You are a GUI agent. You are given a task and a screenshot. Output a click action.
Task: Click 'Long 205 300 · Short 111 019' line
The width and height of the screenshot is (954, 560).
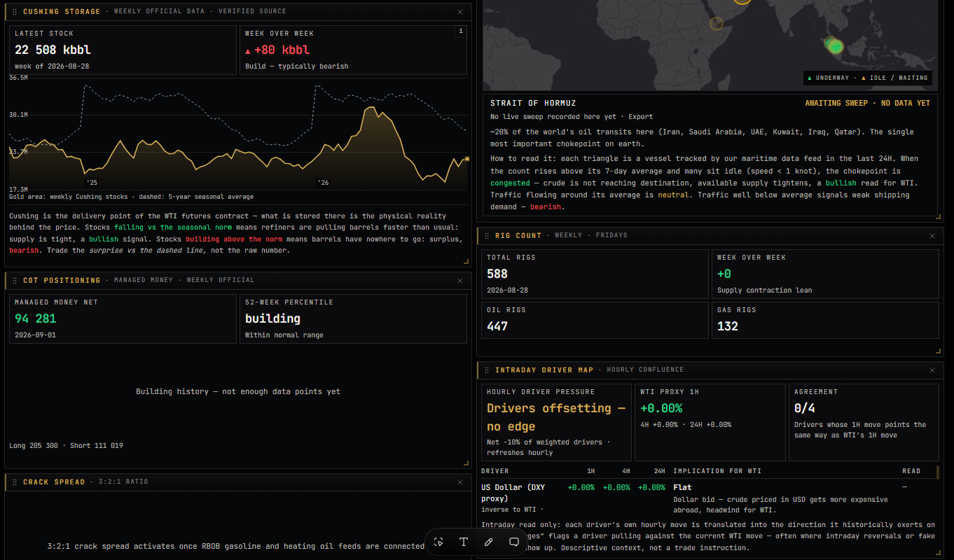(x=67, y=446)
